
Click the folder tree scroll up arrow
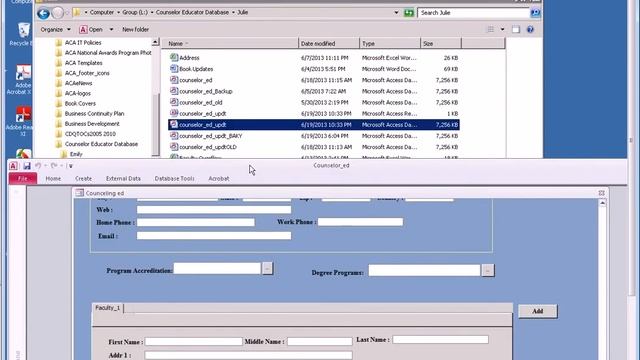tap(155, 42)
